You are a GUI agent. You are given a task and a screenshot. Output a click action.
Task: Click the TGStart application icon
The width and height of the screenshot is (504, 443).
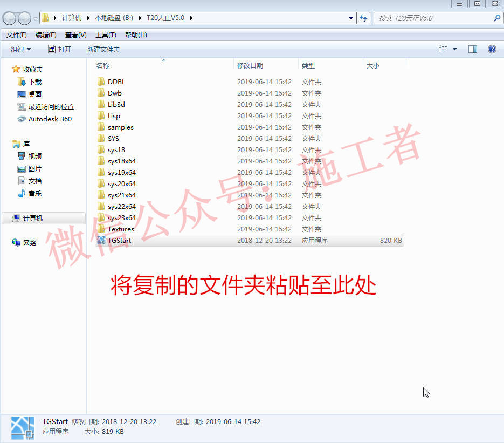[x=101, y=240]
